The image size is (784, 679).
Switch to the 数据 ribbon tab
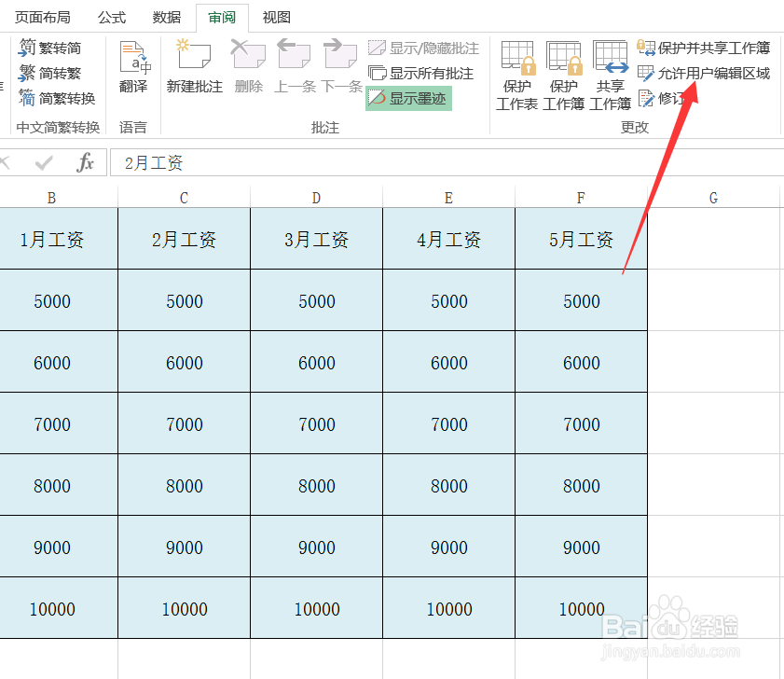click(x=166, y=17)
